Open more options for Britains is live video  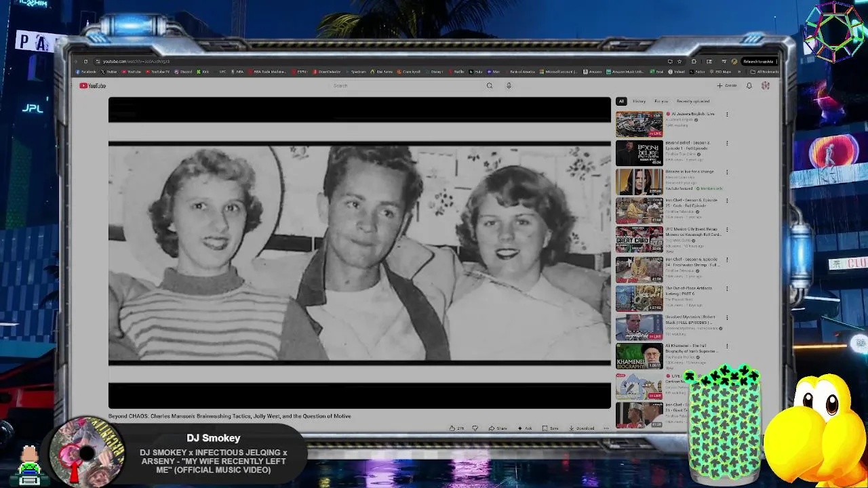pyautogui.click(x=727, y=172)
